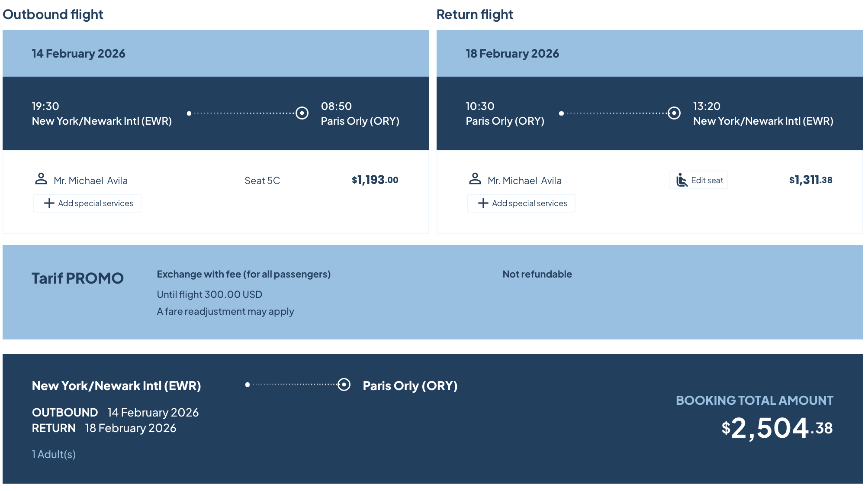Select Seat 5C on the outbound flight
This screenshot has height=491, width=868.
(x=262, y=181)
